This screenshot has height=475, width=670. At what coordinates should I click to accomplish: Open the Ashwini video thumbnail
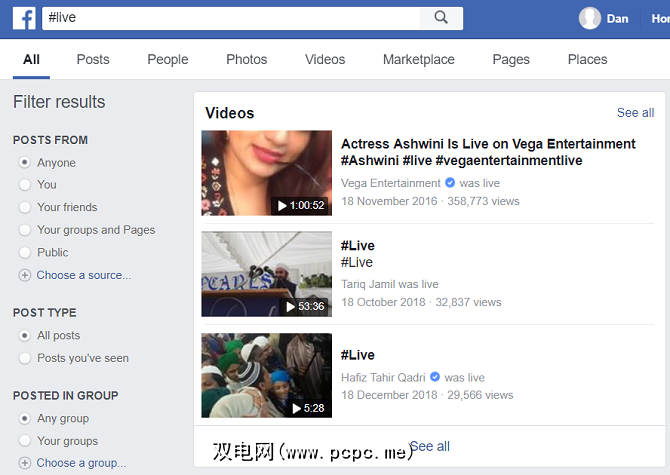pos(267,173)
